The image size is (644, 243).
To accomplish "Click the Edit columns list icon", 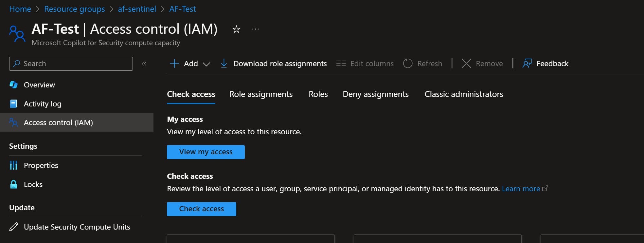I will click(341, 63).
